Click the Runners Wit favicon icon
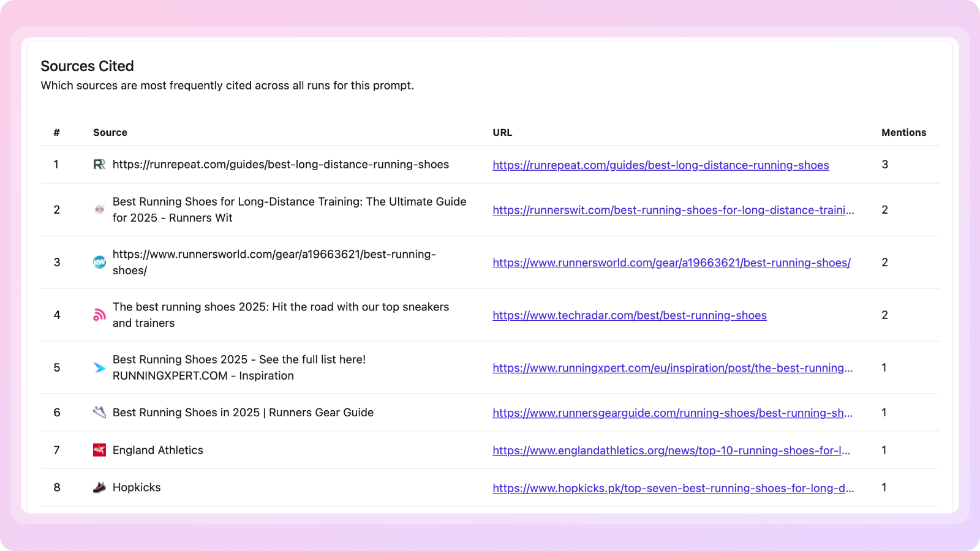The width and height of the screenshot is (980, 551). [99, 209]
